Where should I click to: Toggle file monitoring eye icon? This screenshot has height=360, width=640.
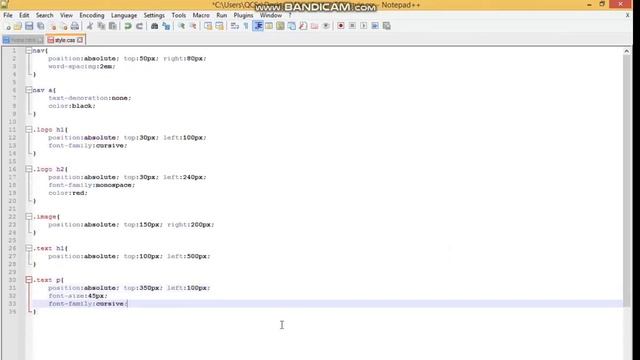326,26
